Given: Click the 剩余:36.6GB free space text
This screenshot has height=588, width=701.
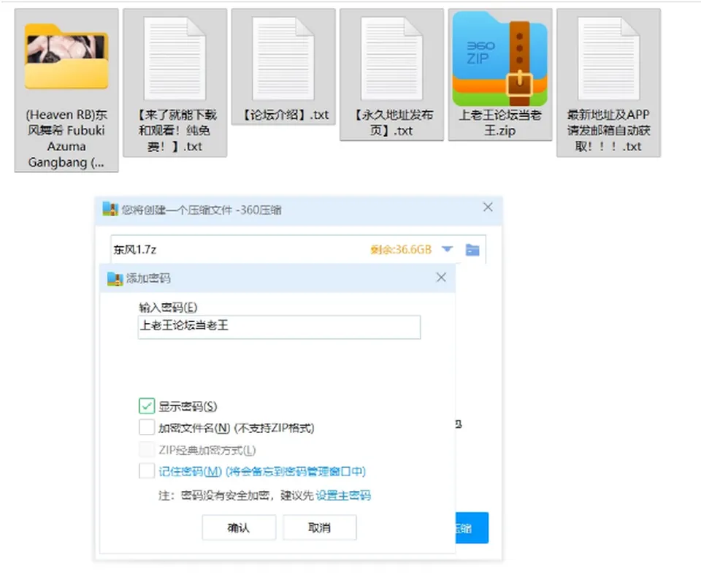Looking at the screenshot, I should point(401,250).
